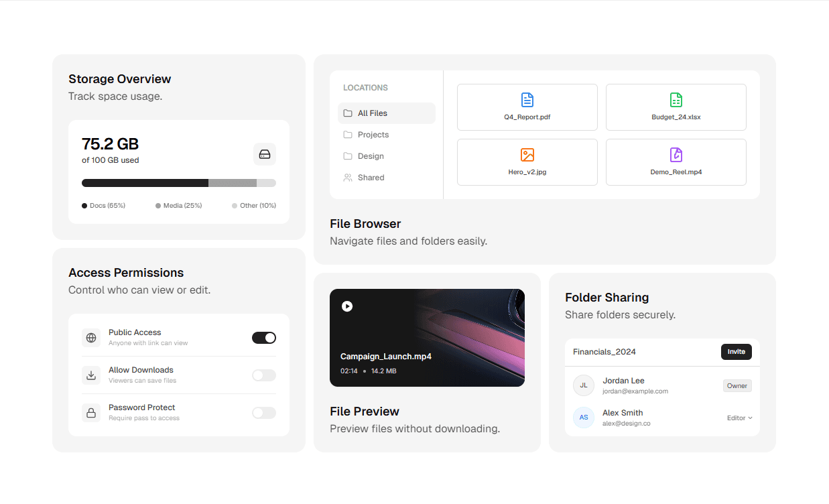829x504 pixels.
Task: Disable the Public Access toggle
Action: coord(263,337)
